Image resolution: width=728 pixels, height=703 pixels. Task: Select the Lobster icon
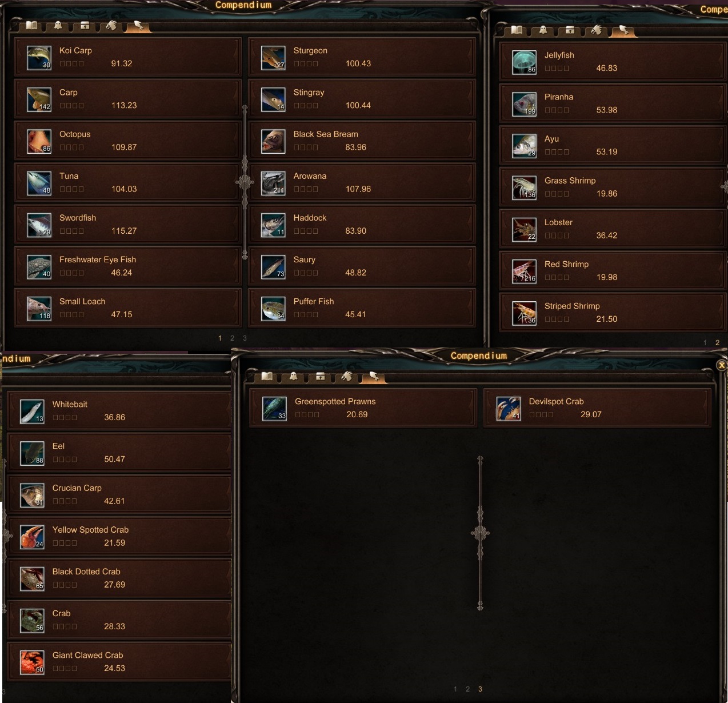pyautogui.click(x=524, y=230)
